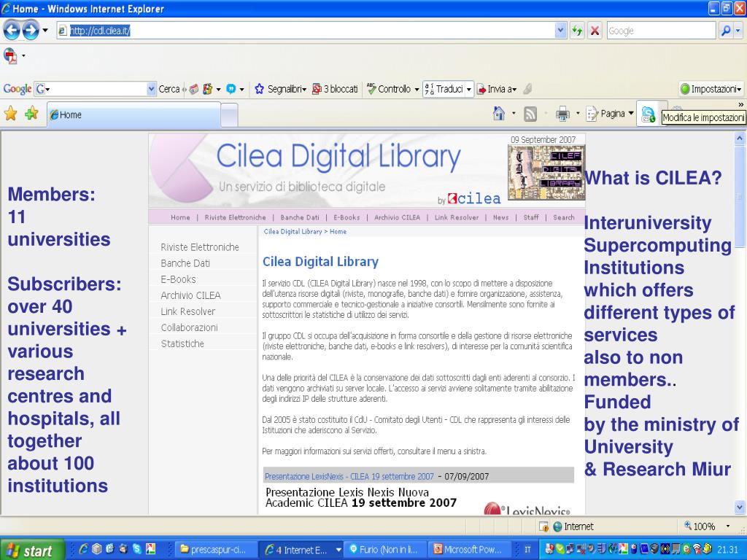Open Link Resolver in pink navigation bar
The width and height of the screenshot is (747, 560).
pos(457,217)
